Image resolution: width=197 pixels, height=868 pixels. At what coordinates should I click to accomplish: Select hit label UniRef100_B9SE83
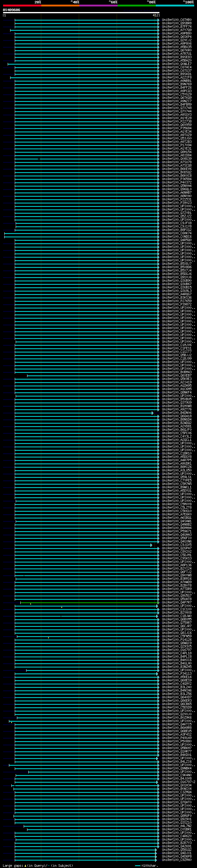pos(177,57)
